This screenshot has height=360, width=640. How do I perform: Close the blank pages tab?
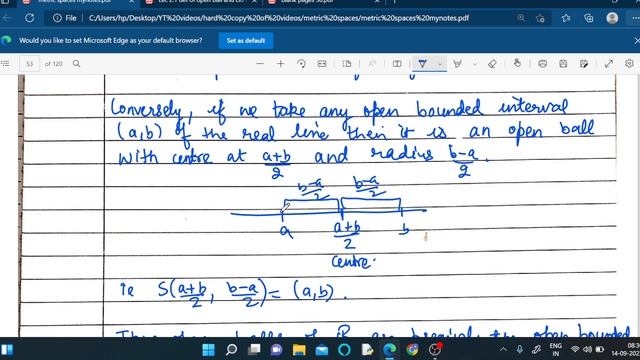(x=377, y=2)
